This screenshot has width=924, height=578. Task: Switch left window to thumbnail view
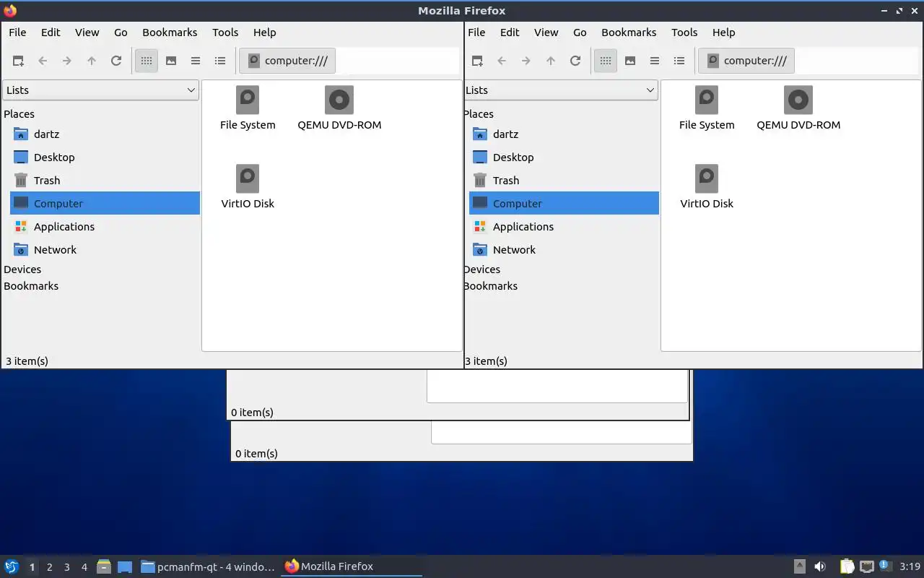(171, 61)
